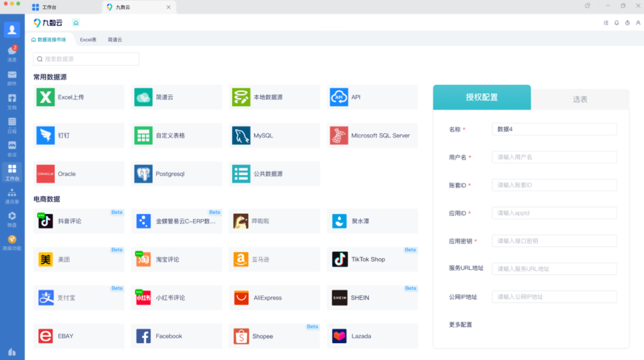
Task: Open the 金蝶管易云C-ERP connector
Action: (177, 221)
